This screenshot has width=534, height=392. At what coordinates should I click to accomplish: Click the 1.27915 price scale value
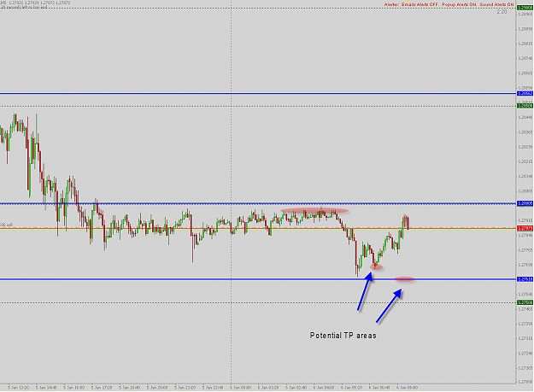[x=525, y=220]
